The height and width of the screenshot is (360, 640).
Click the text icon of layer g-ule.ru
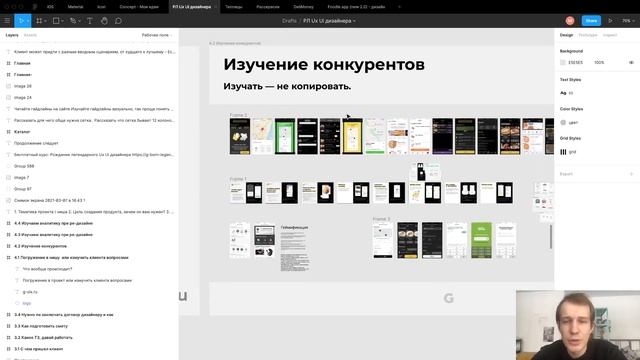coord(17,292)
